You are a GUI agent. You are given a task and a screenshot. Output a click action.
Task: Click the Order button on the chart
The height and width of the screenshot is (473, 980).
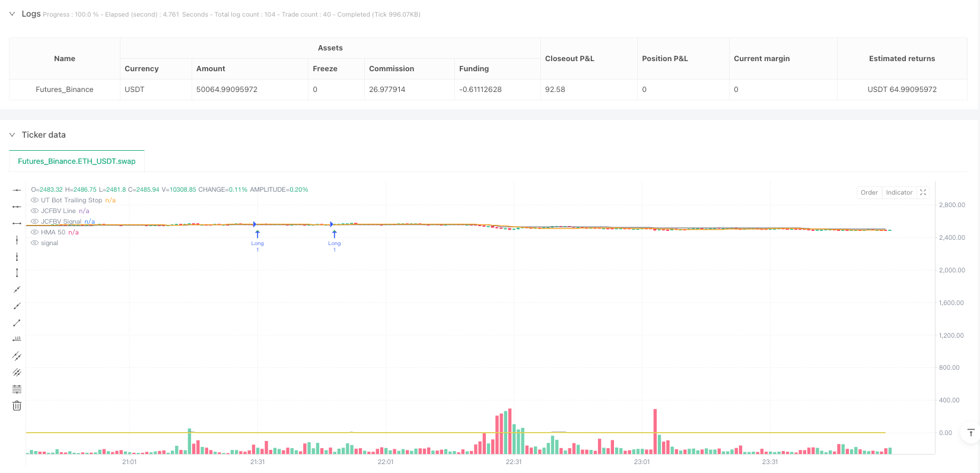tap(869, 192)
